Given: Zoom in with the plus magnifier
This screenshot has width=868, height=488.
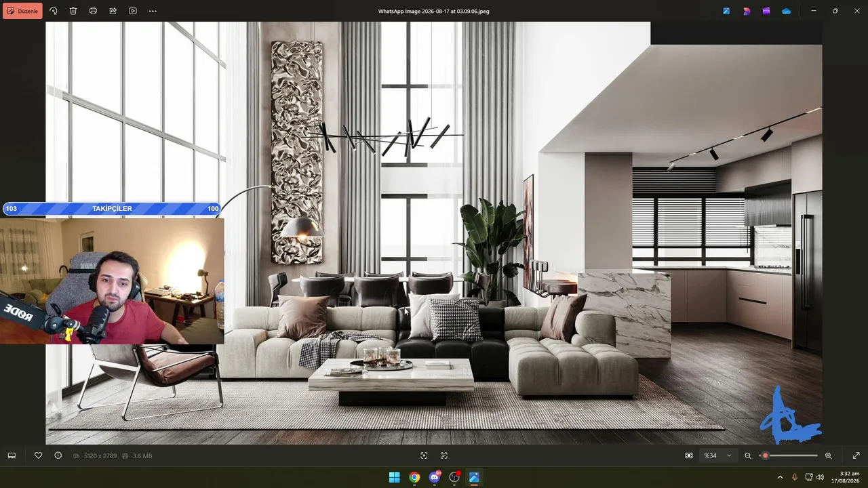Looking at the screenshot, I should click(x=828, y=455).
